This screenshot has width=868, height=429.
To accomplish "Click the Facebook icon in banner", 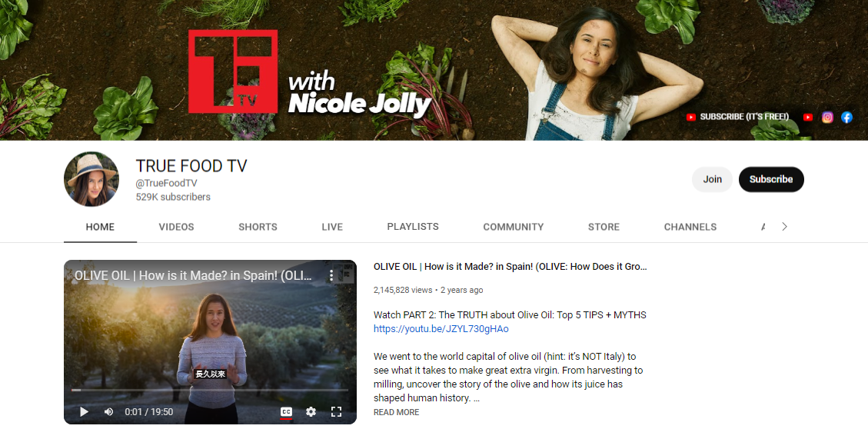I will tap(846, 117).
